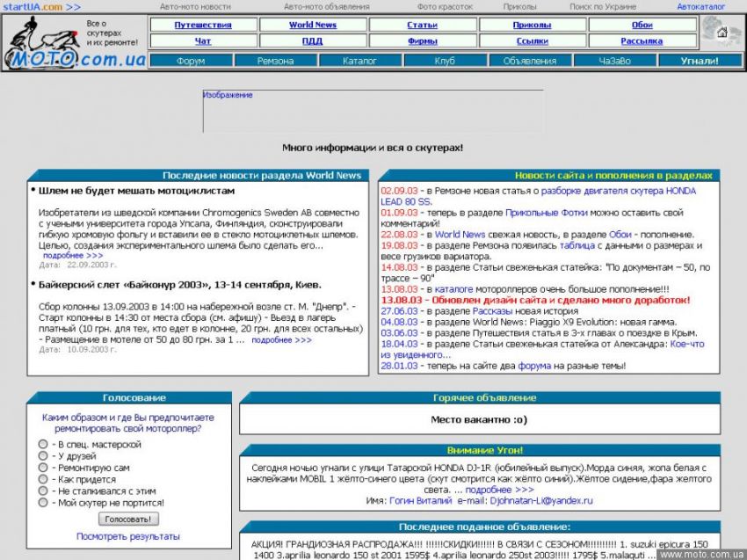Switch to the Каталог navigation tab
This screenshot has height=560, width=747.
359,61
